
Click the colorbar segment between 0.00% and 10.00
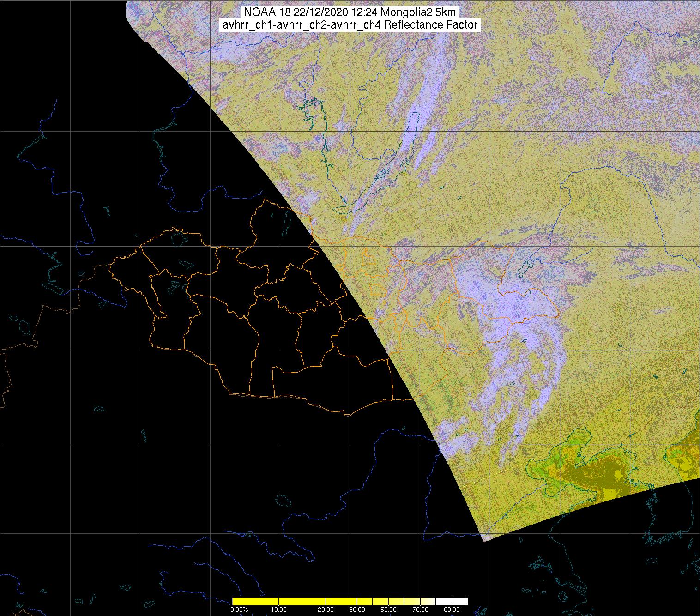[x=255, y=601]
